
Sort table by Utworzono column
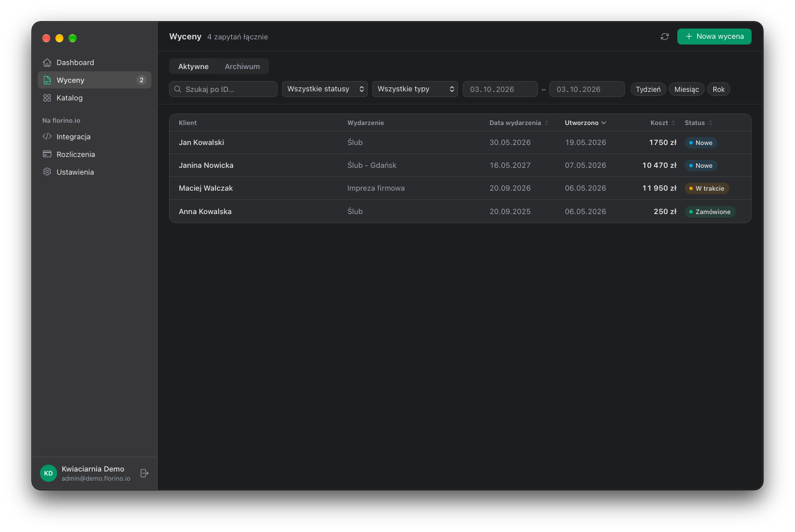point(585,123)
